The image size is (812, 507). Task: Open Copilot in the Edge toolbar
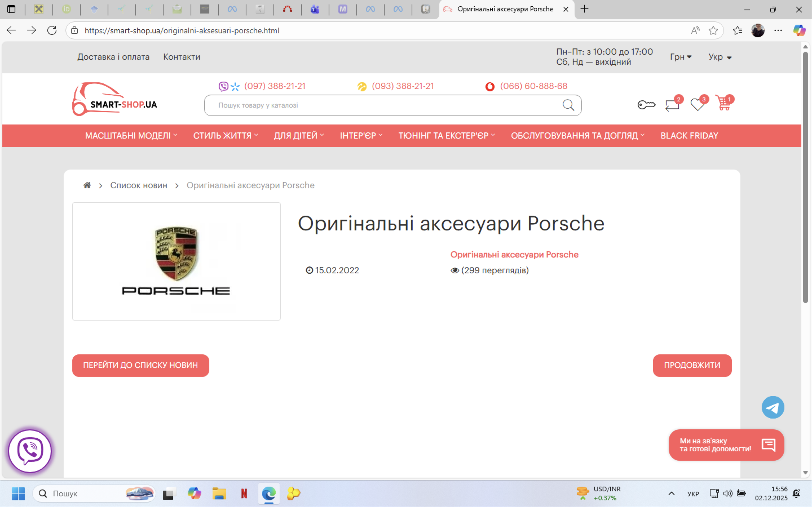pyautogui.click(x=799, y=30)
